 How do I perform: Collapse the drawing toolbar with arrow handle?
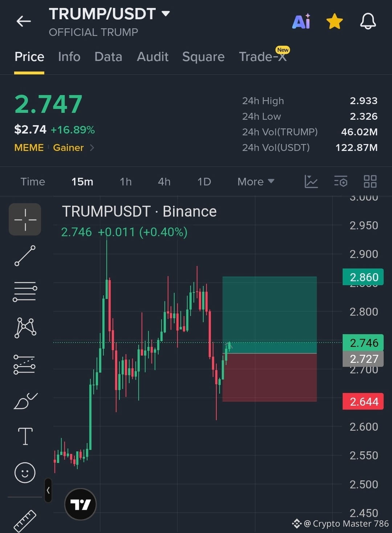click(x=48, y=490)
